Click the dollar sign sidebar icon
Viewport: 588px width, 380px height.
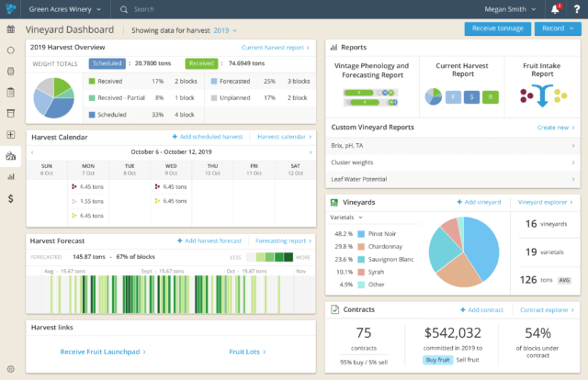(11, 198)
